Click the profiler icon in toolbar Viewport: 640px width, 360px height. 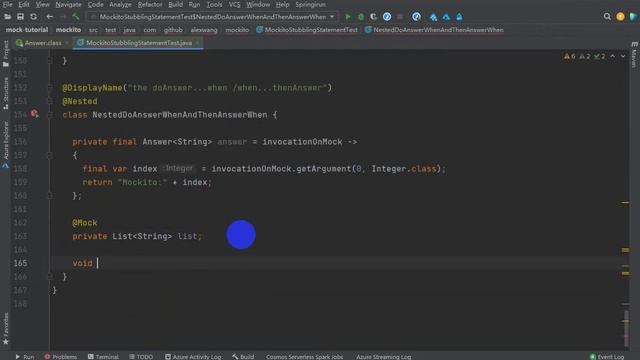(x=387, y=17)
